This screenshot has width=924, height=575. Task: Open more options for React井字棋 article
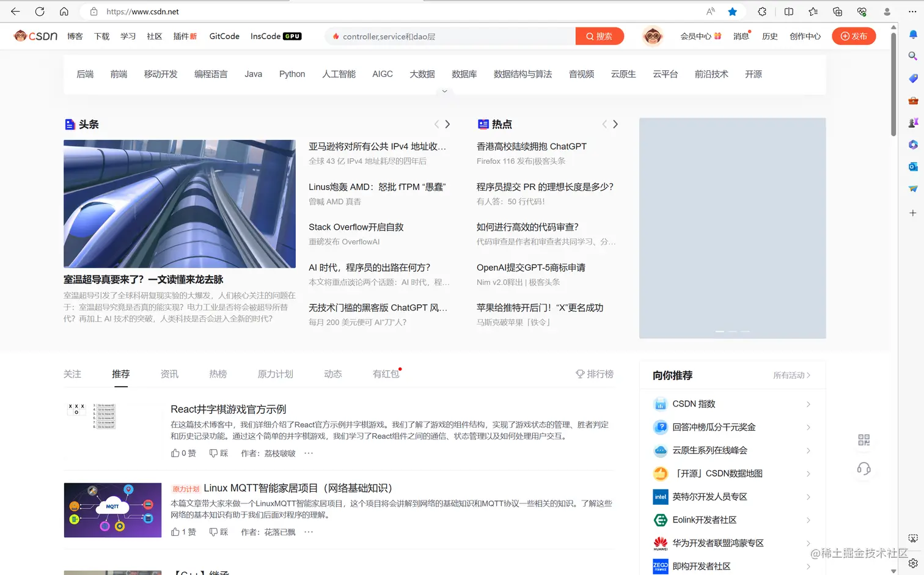pos(309,453)
